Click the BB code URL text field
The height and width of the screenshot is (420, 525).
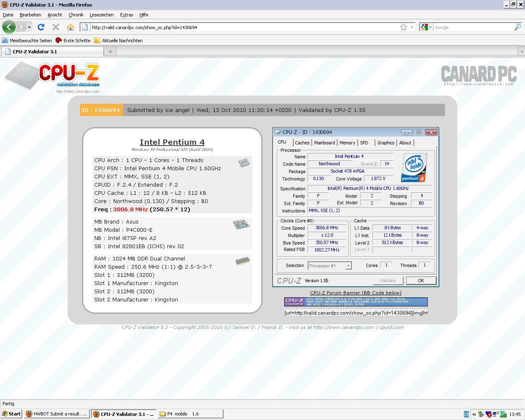tap(356, 313)
